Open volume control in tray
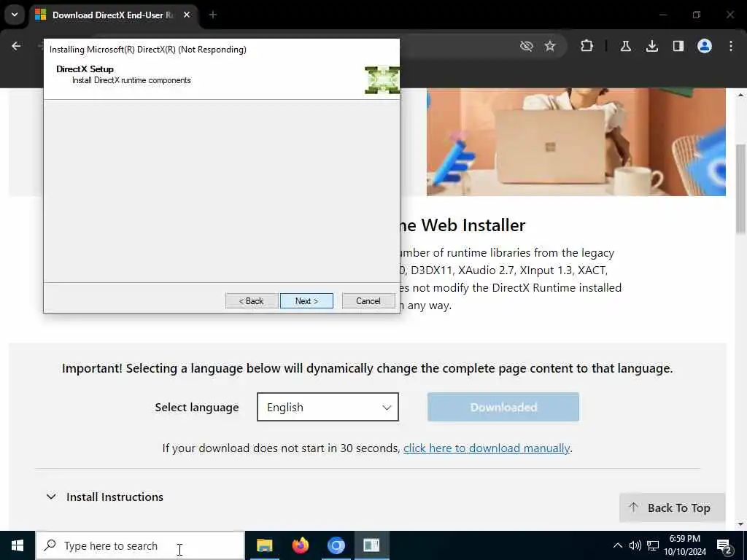The height and width of the screenshot is (560, 747). tap(635, 545)
